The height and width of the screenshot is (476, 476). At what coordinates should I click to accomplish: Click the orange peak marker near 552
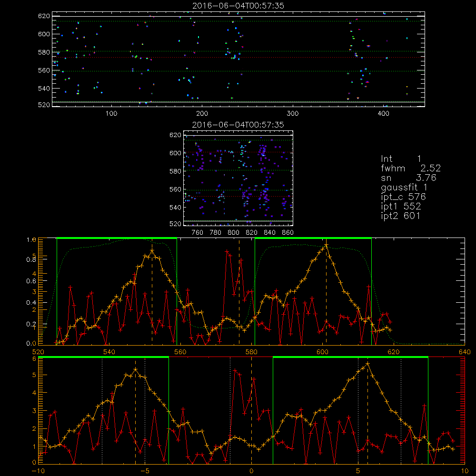click(152, 251)
